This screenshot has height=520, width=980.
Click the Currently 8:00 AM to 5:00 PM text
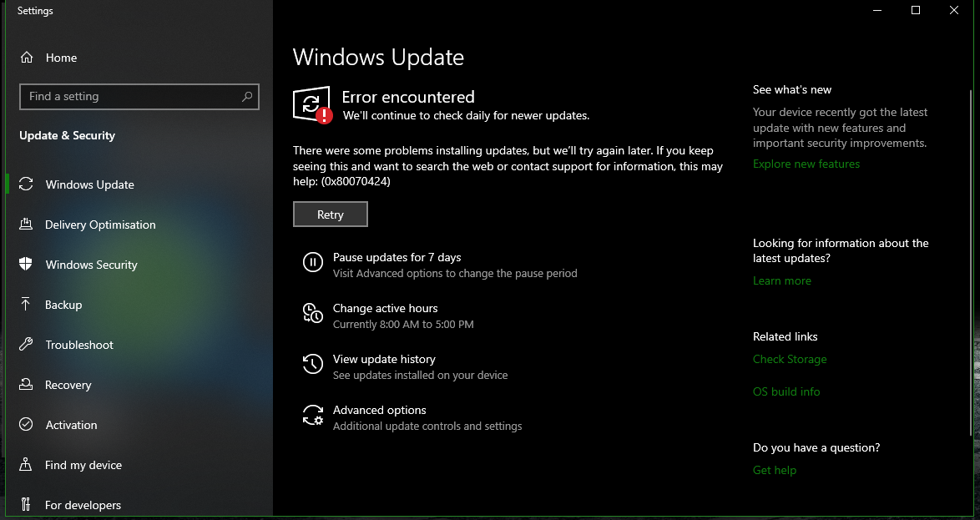[403, 325]
